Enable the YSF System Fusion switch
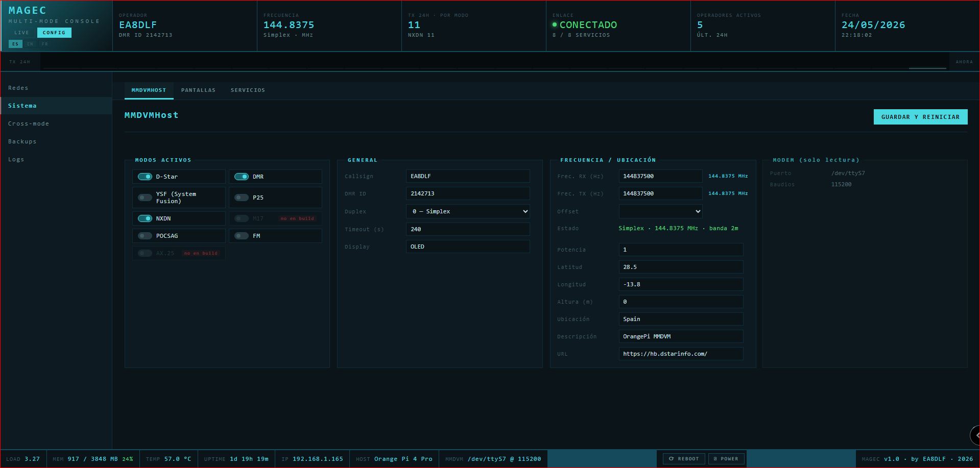This screenshot has width=980, height=468. click(145, 198)
